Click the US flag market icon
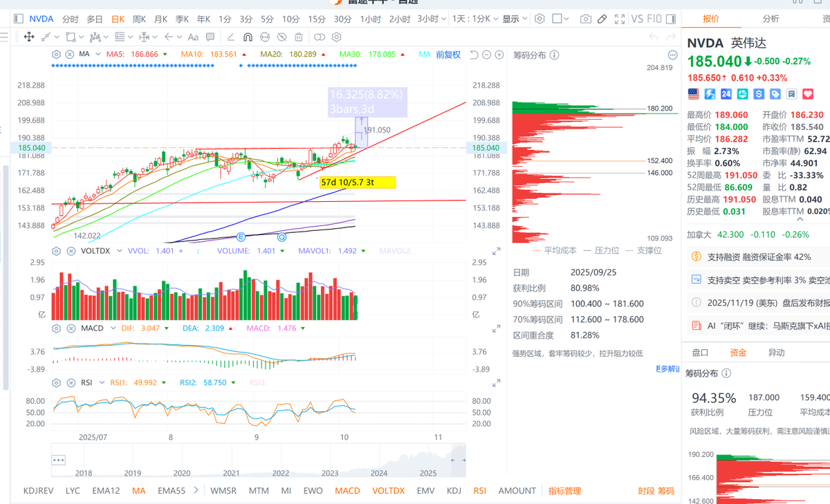 (x=694, y=94)
